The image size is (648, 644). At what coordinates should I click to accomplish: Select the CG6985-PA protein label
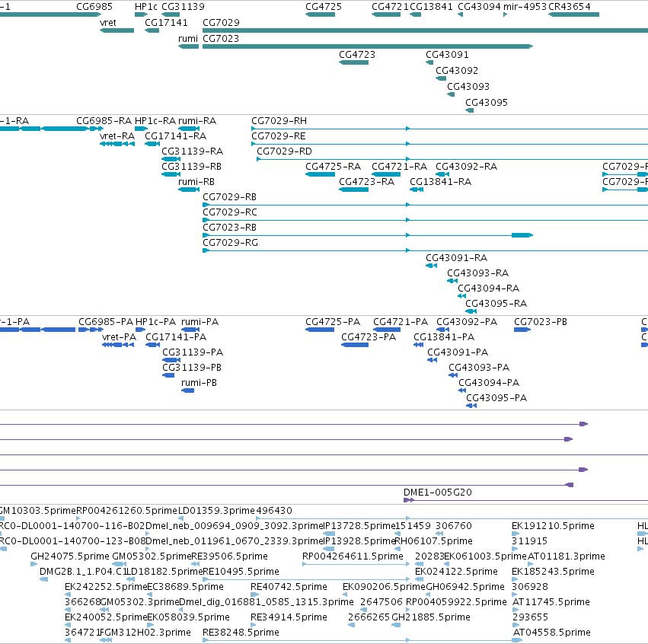point(106,322)
